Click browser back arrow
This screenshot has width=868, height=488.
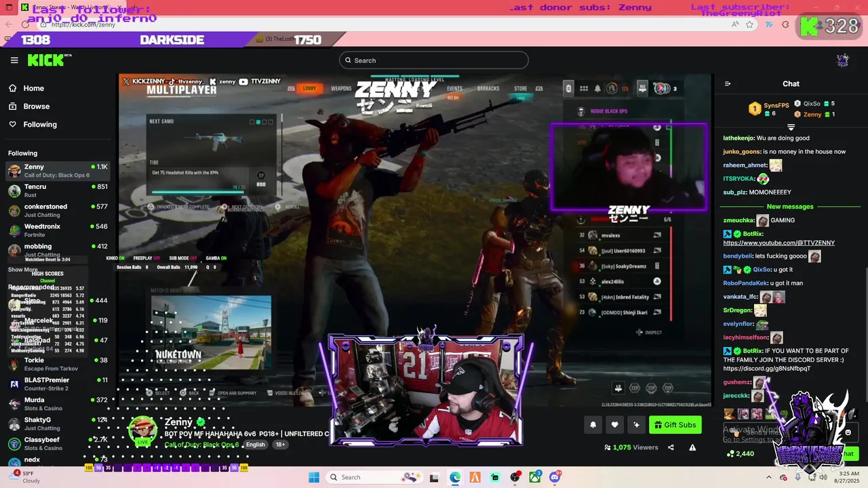[x=9, y=24]
